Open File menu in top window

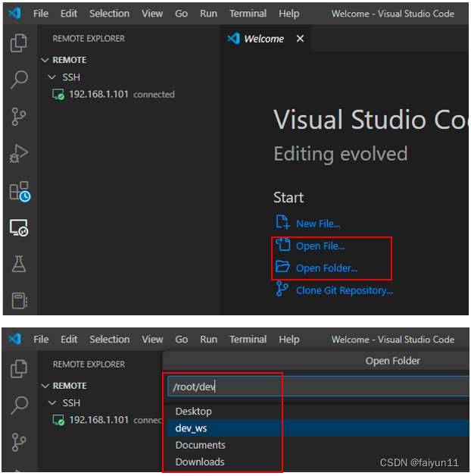pyautogui.click(x=41, y=14)
